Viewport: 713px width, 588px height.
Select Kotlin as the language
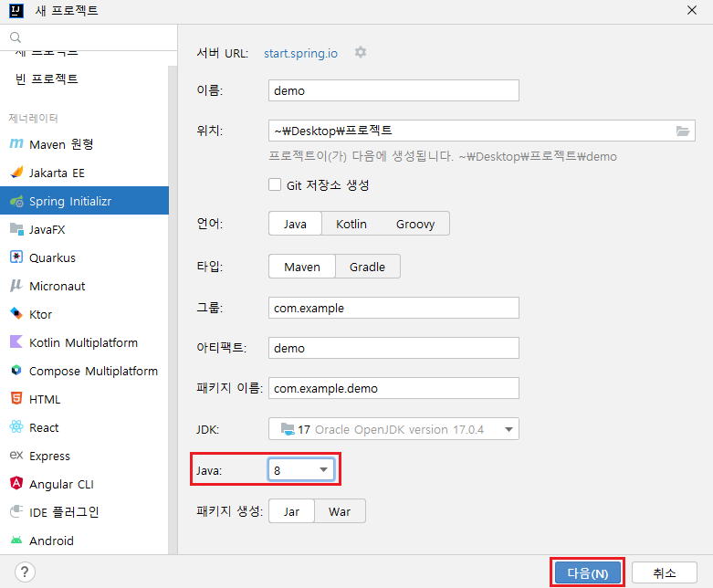[x=351, y=224]
